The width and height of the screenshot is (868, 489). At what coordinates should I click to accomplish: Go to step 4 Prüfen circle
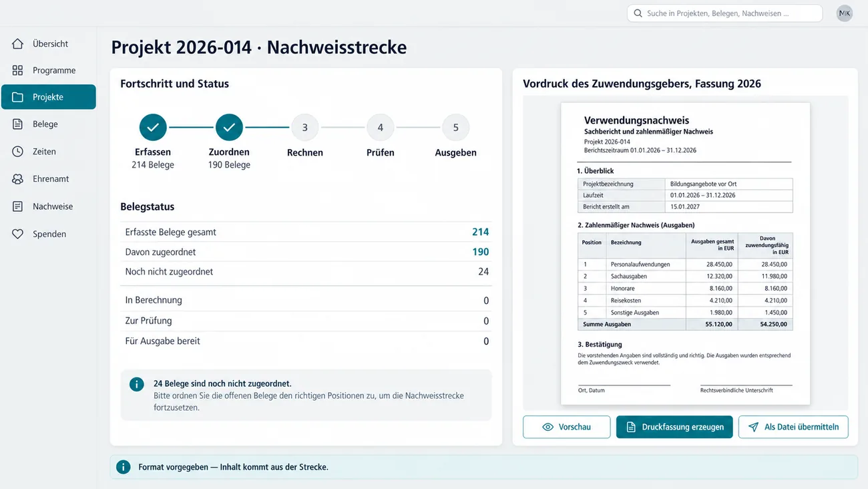(381, 127)
